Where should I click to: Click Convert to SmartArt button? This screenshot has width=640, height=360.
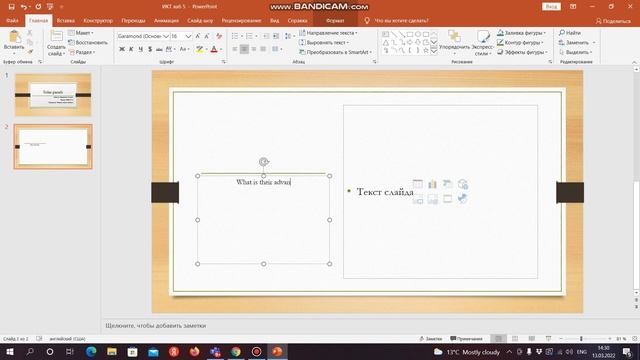coord(336,52)
